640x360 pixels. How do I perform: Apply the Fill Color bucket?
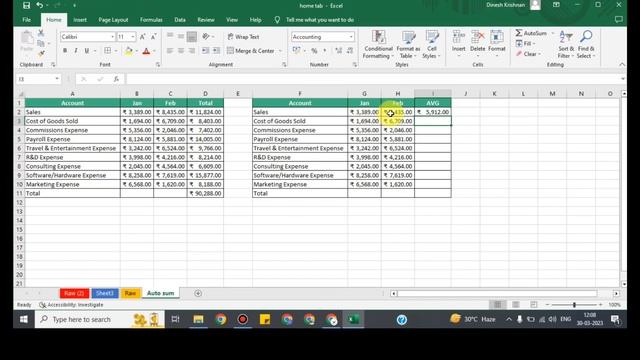129,51
